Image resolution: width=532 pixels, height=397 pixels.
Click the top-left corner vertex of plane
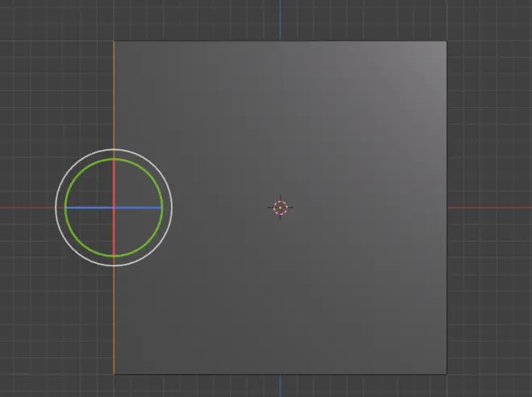pyautogui.click(x=114, y=41)
